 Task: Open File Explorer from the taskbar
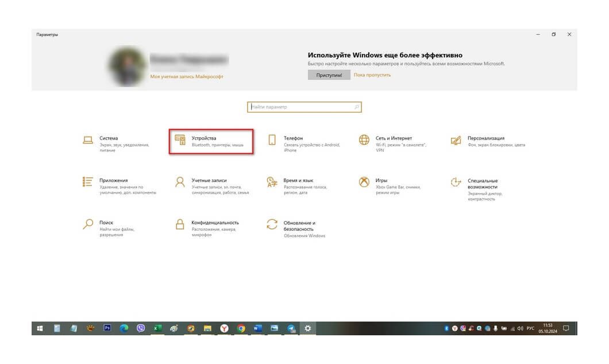pyautogui.click(x=207, y=328)
